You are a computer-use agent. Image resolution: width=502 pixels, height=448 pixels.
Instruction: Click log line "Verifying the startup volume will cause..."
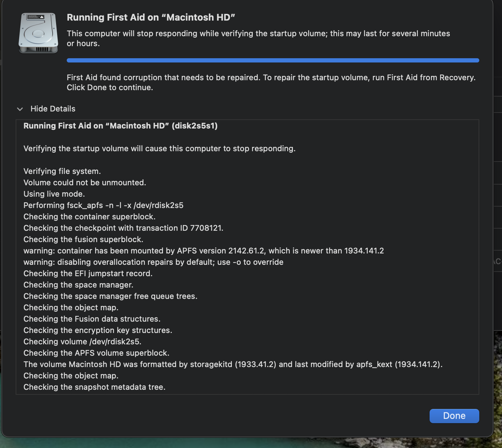coord(159,148)
